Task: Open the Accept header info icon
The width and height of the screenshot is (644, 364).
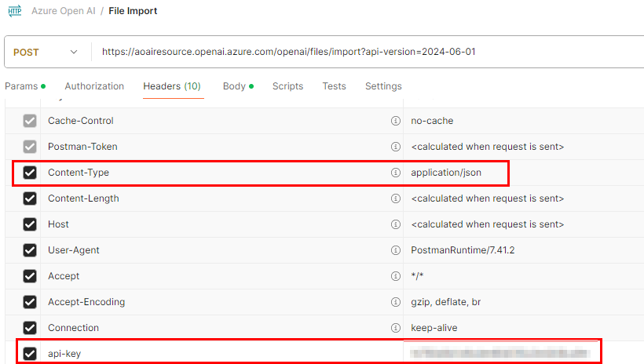Action: tap(396, 276)
